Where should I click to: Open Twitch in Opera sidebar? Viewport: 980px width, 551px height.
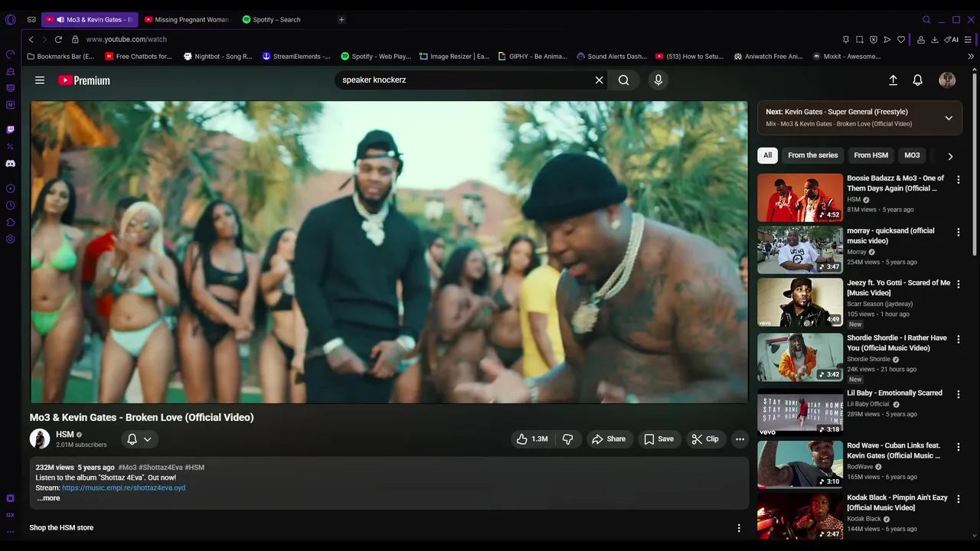point(10,129)
